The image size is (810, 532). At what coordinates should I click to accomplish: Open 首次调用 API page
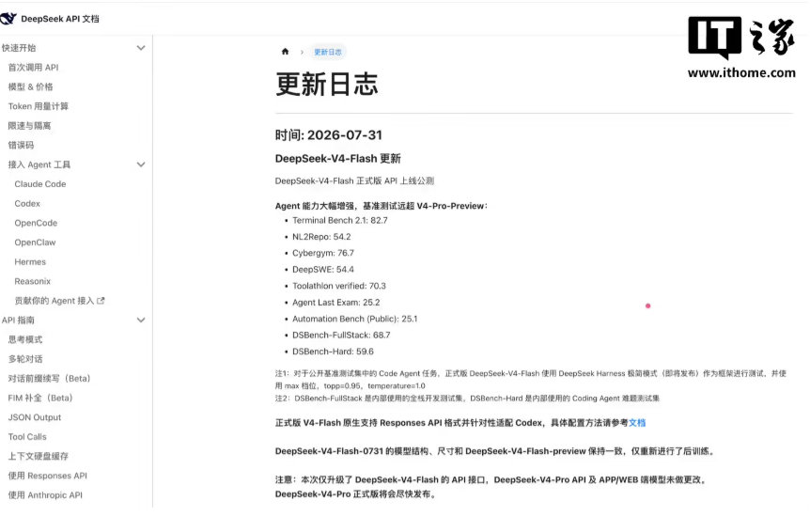[x=33, y=68]
